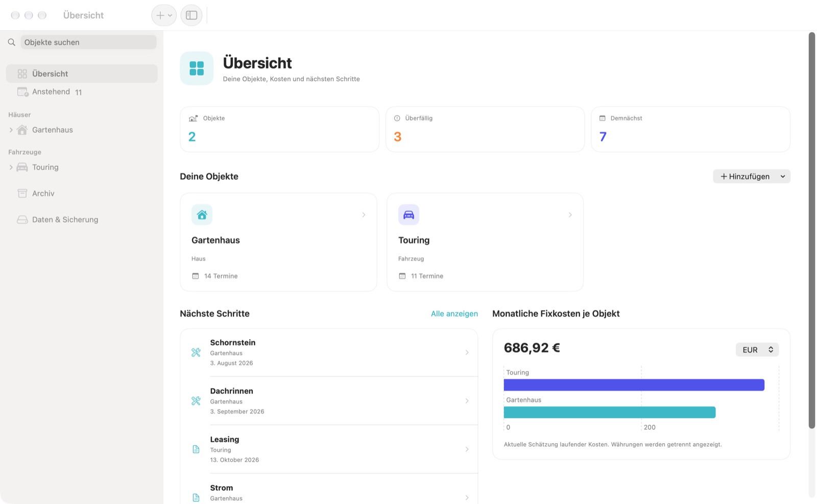Click the Daten & Sicherung drive icon
This screenshot has width=817, height=504.
[22, 220]
